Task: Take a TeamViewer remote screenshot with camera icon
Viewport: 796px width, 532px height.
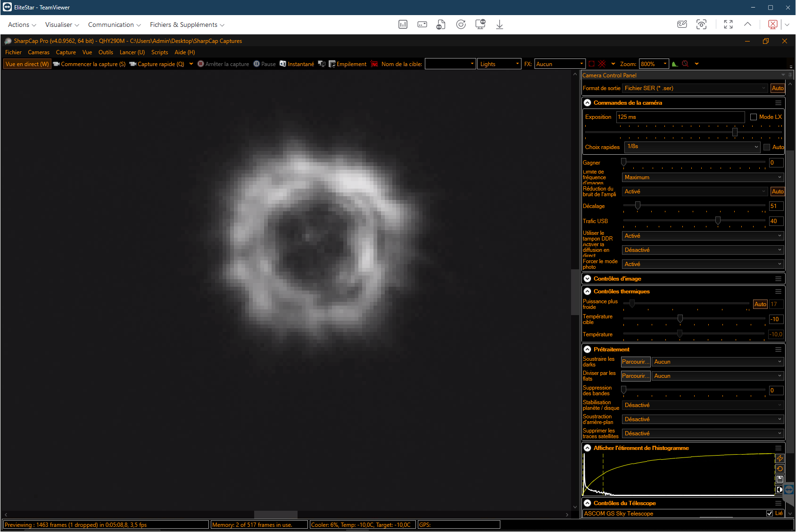Action: tap(701, 25)
